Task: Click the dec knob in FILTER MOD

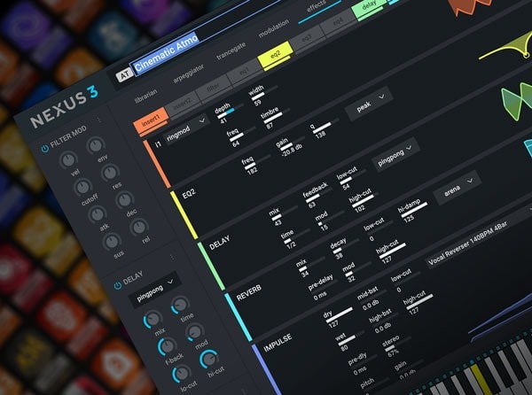Action: [124, 200]
